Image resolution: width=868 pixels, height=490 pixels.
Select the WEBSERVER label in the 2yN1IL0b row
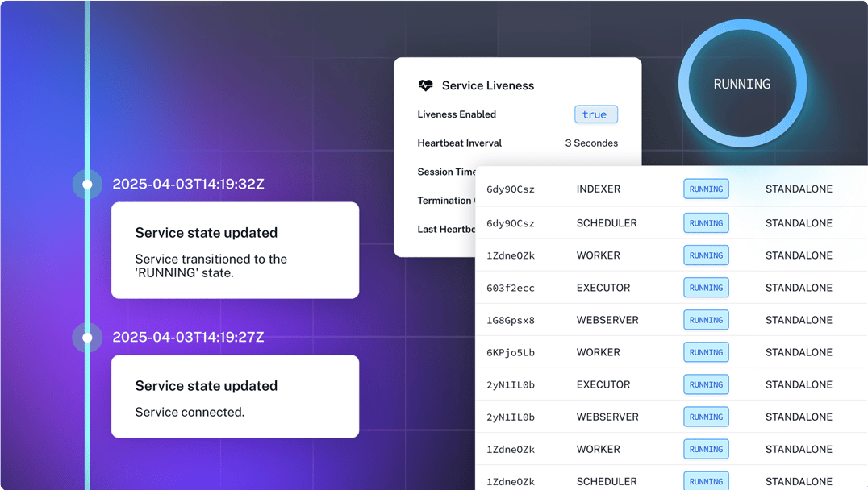click(x=607, y=417)
